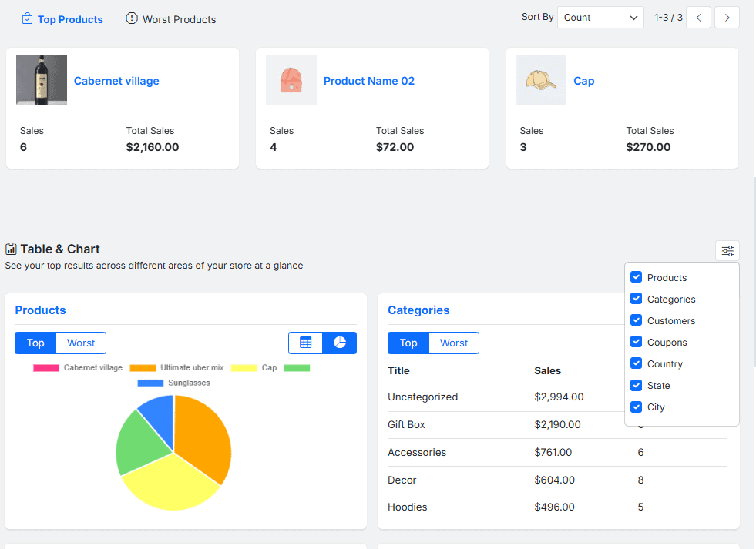Switch Products panel to pie chart view
This screenshot has height=549, width=756.
coord(339,342)
